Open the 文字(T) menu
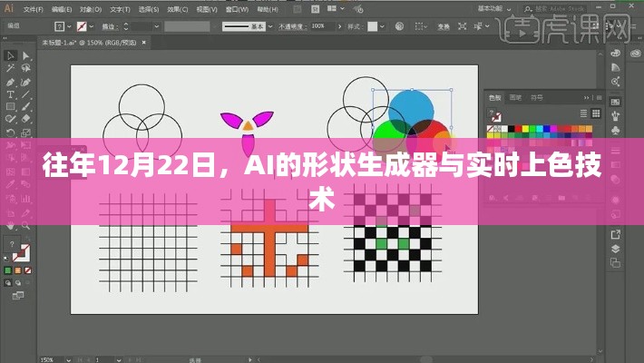Screen dimensions: 644x363 120,9
